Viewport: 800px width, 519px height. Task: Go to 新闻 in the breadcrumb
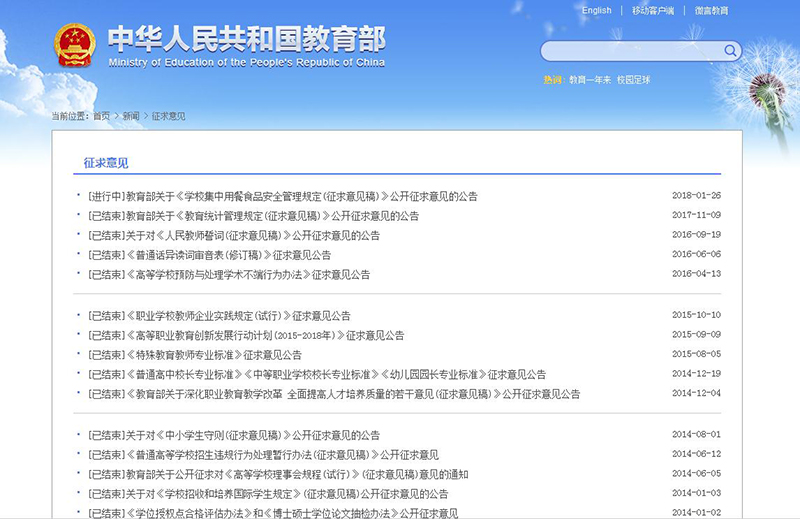click(x=131, y=116)
